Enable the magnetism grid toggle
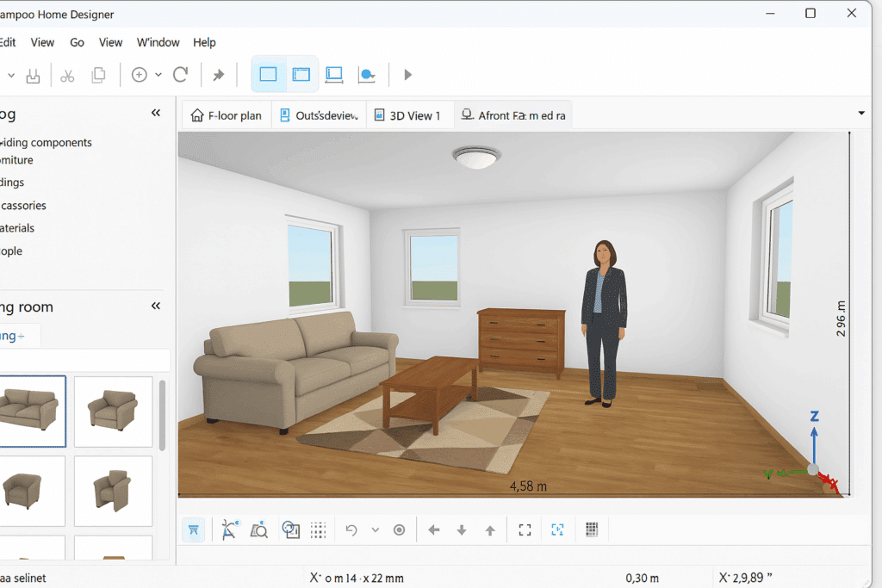This screenshot has width=882, height=588. coord(318,529)
